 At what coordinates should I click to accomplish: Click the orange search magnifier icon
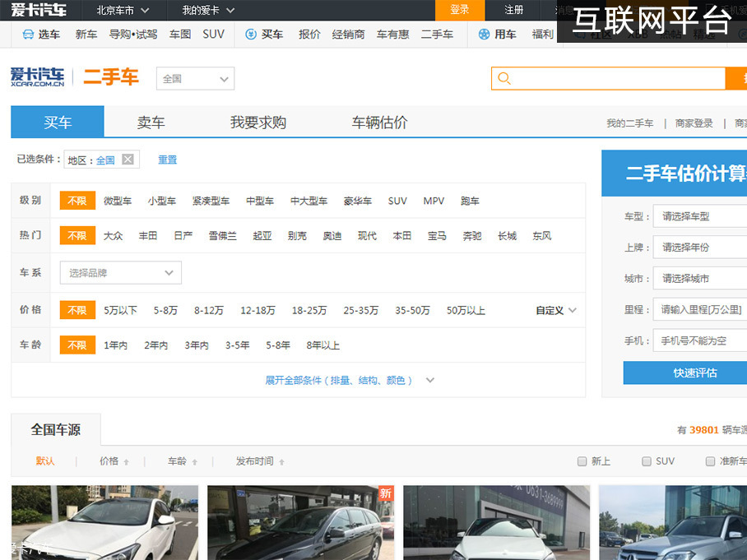click(x=504, y=79)
